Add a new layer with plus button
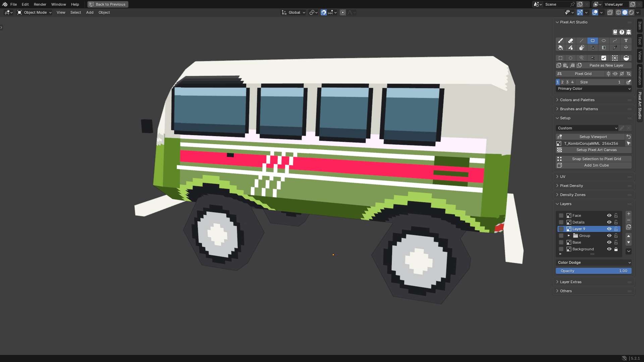The height and width of the screenshot is (362, 644). (x=629, y=214)
